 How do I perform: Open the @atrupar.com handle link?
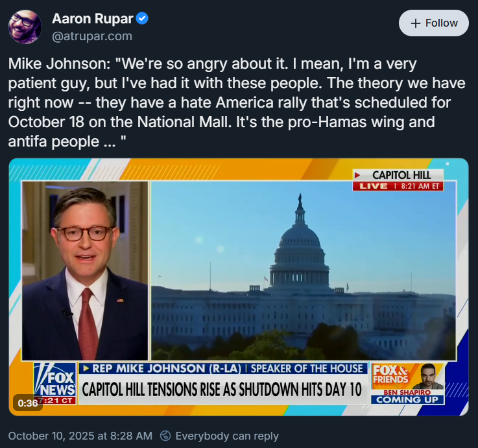point(92,36)
